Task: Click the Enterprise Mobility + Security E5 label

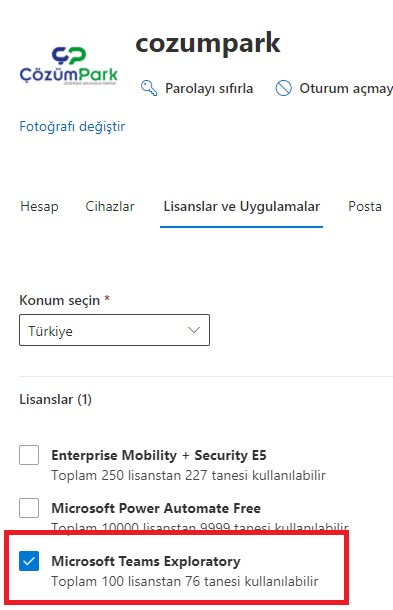Action: point(159,455)
